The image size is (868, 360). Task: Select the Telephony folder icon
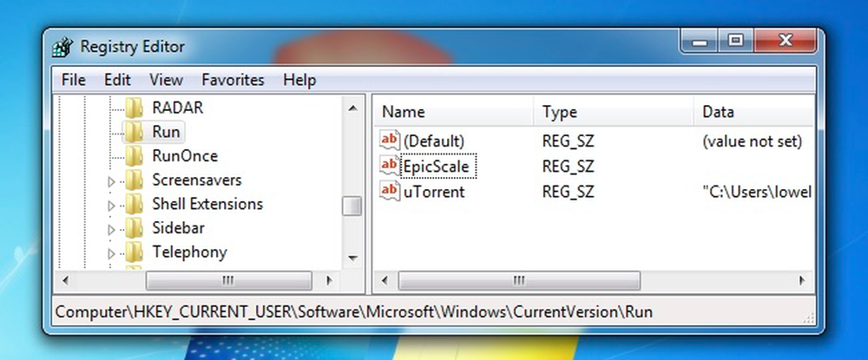(x=135, y=252)
